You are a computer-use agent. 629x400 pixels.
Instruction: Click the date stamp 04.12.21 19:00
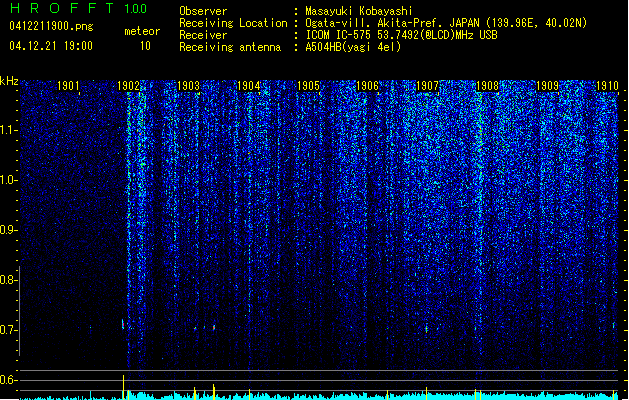[51, 46]
